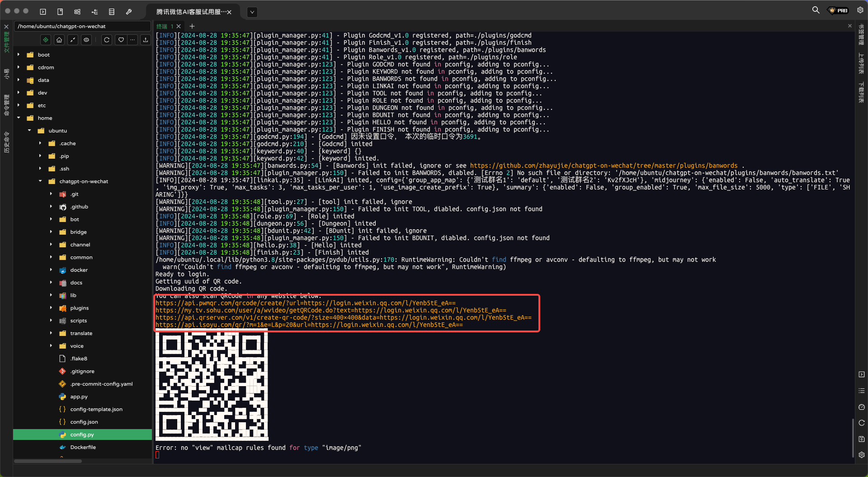Open the split-layout icon in the title bar
Viewport: 868px width, 477px height.
(x=77, y=12)
